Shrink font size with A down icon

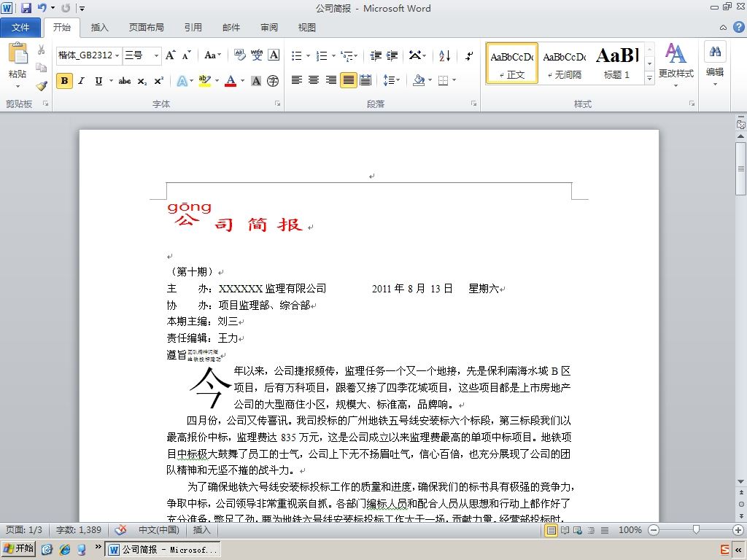(186, 55)
